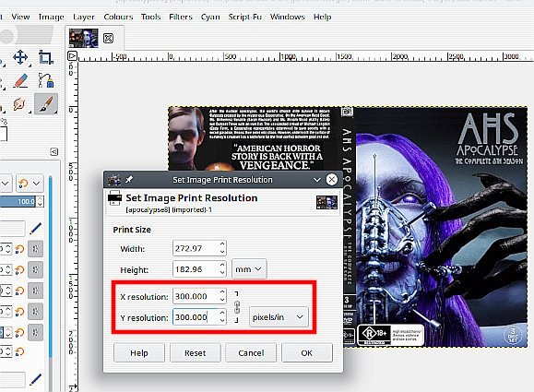Open the pixels/in resolution unit dropdown
The width and height of the screenshot is (534, 392).
pyautogui.click(x=279, y=317)
